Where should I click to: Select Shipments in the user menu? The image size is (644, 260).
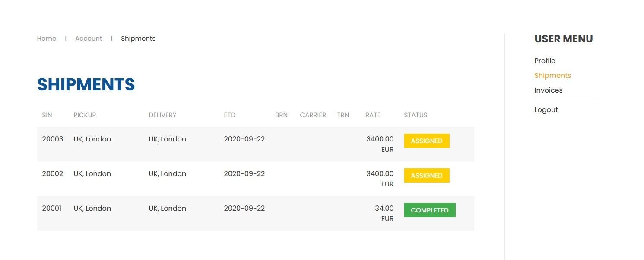(x=552, y=76)
